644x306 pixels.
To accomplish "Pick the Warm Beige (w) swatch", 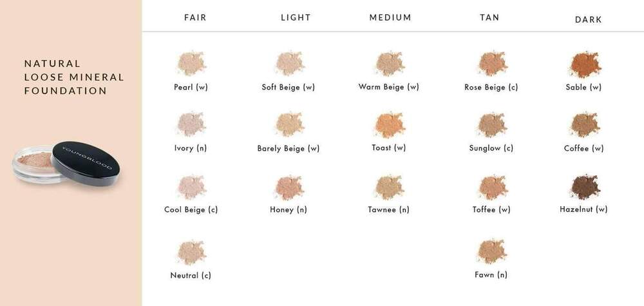I will point(388,64).
